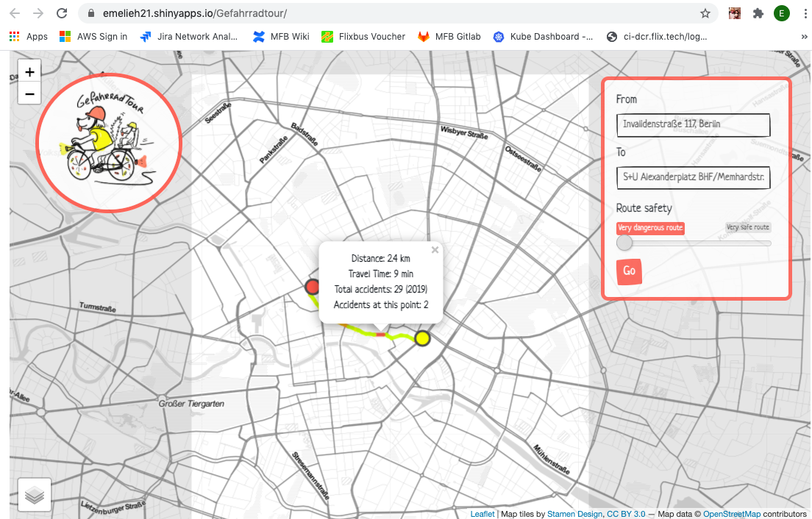812x519 pixels.
Task: Click the yellow destination marker
Action: [423, 338]
